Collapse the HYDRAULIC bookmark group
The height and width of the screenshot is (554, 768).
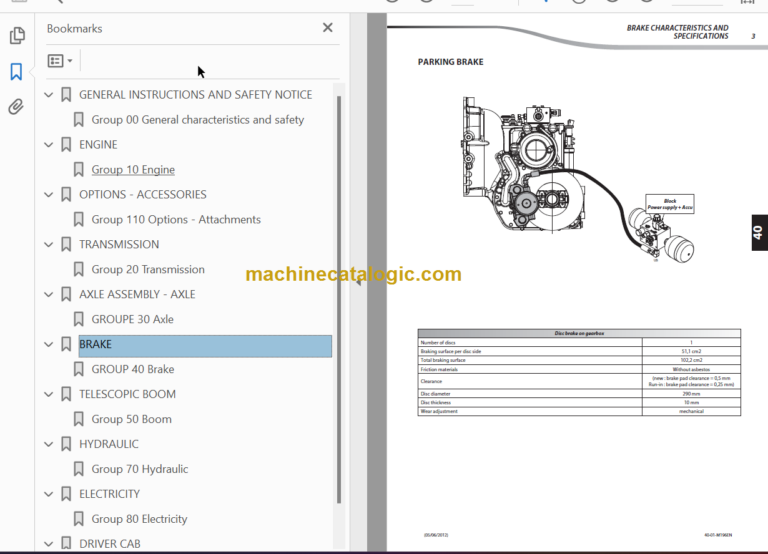pyautogui.click(x=48, y=444)
